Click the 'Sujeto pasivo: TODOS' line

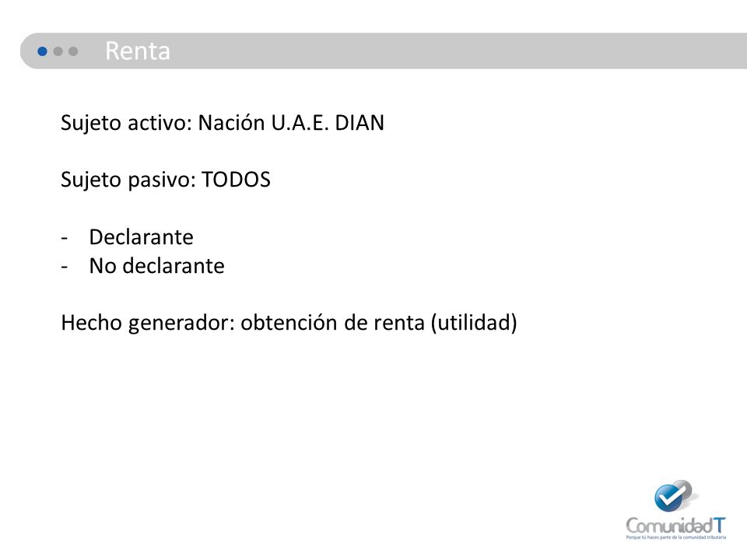166,180
